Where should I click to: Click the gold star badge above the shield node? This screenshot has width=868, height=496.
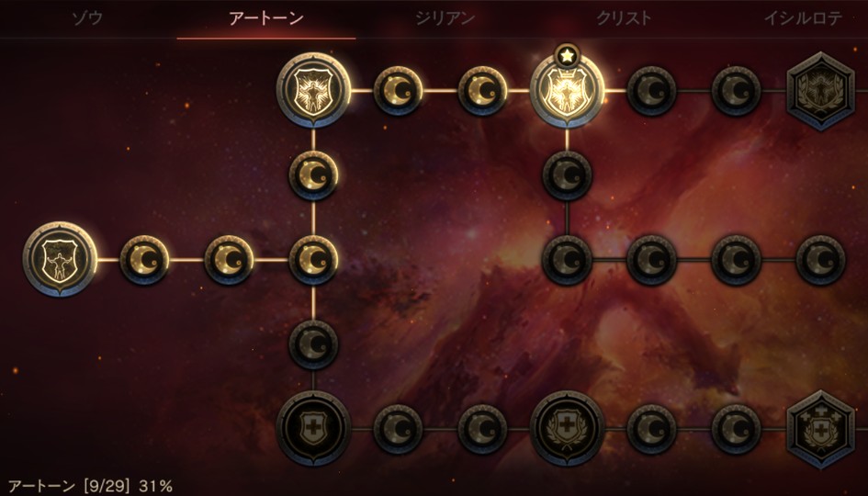(567, 55)
